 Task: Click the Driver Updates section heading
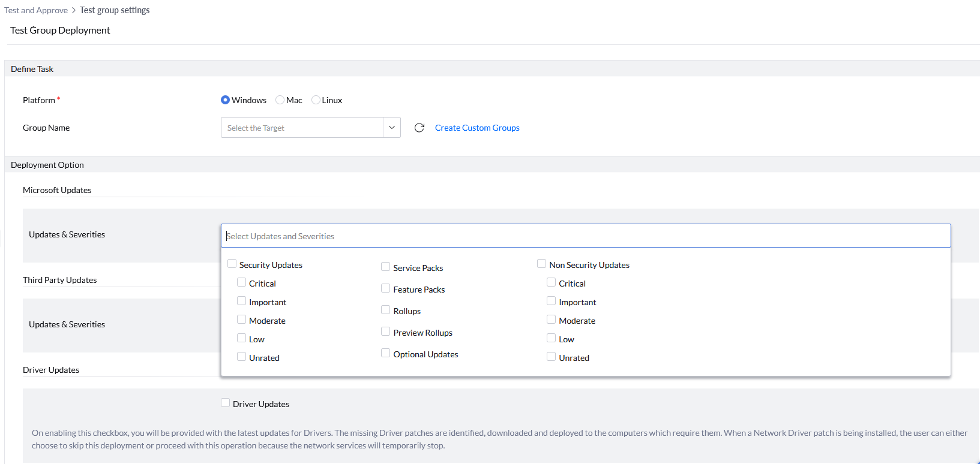click(51, 370)
